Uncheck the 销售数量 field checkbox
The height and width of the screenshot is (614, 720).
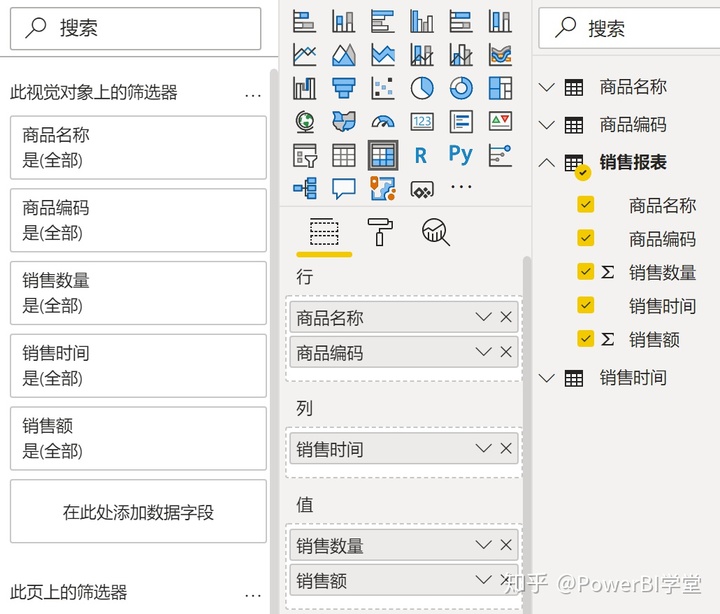pyautogui.click(x=585, y=271)
